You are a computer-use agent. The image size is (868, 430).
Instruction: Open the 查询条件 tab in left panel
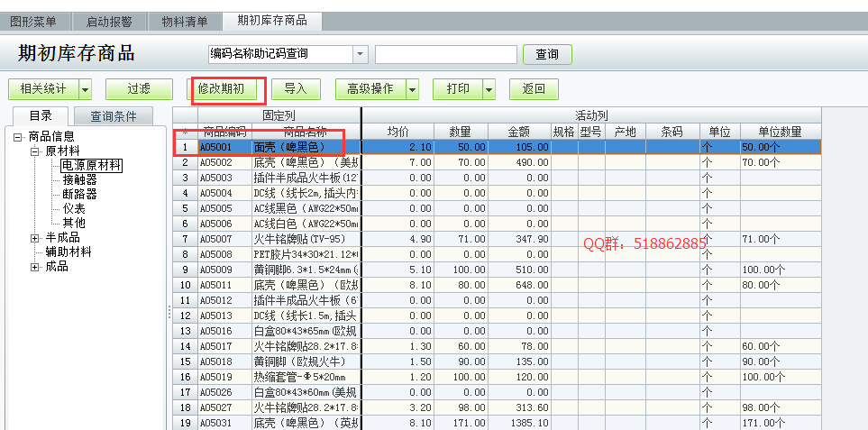coord(114,116)
